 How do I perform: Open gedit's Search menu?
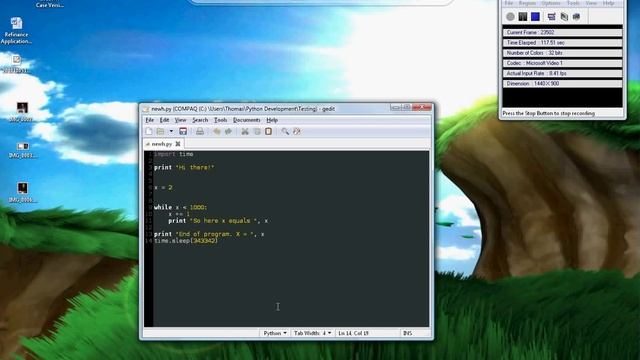click(200, 120)
